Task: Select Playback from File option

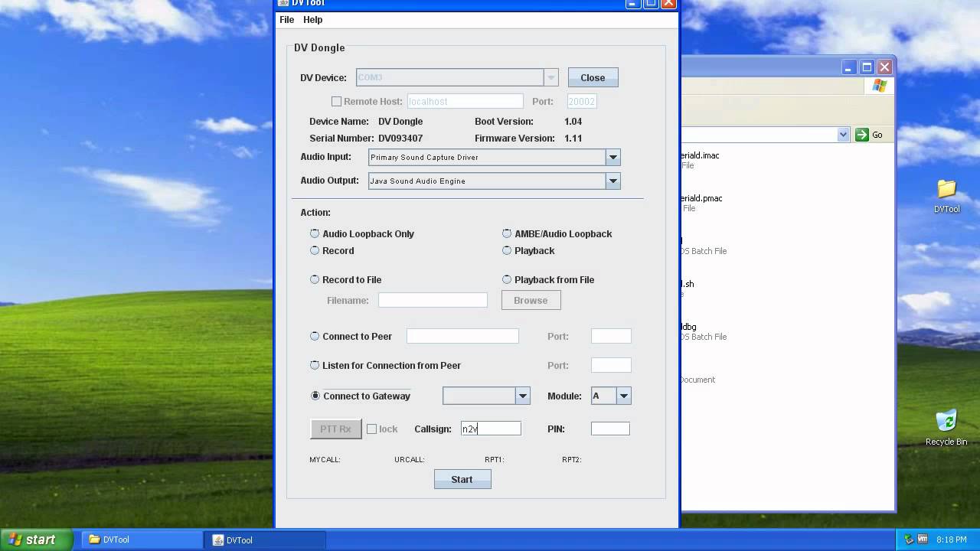Action: coord(548,279)
